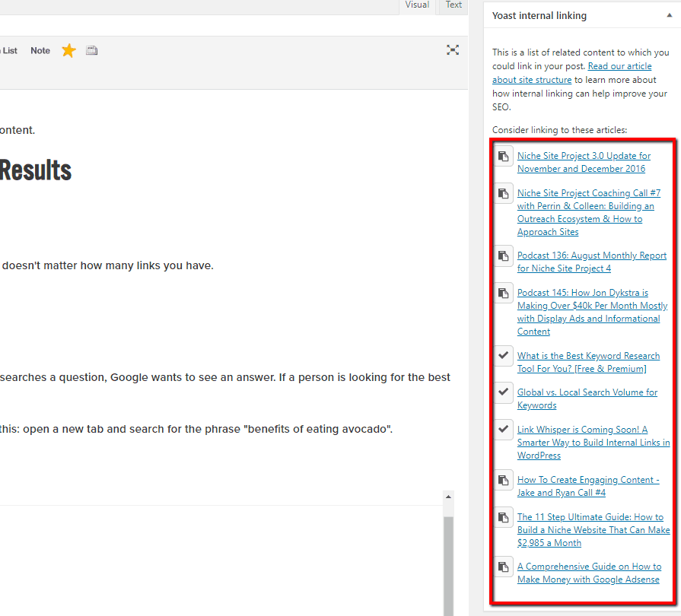This screenshot has height=616, width=681.
Task: Open Niche Site Project 3.0 Update link
Action: click(584, 162)
